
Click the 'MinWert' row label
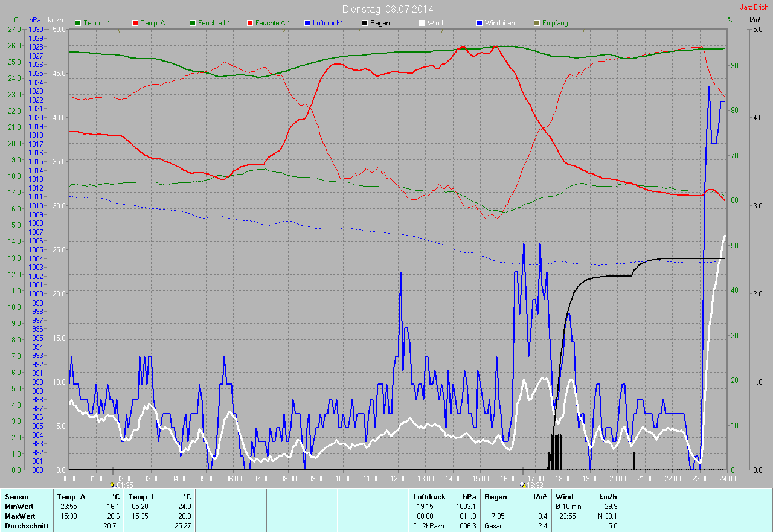[x=19, y=507]
